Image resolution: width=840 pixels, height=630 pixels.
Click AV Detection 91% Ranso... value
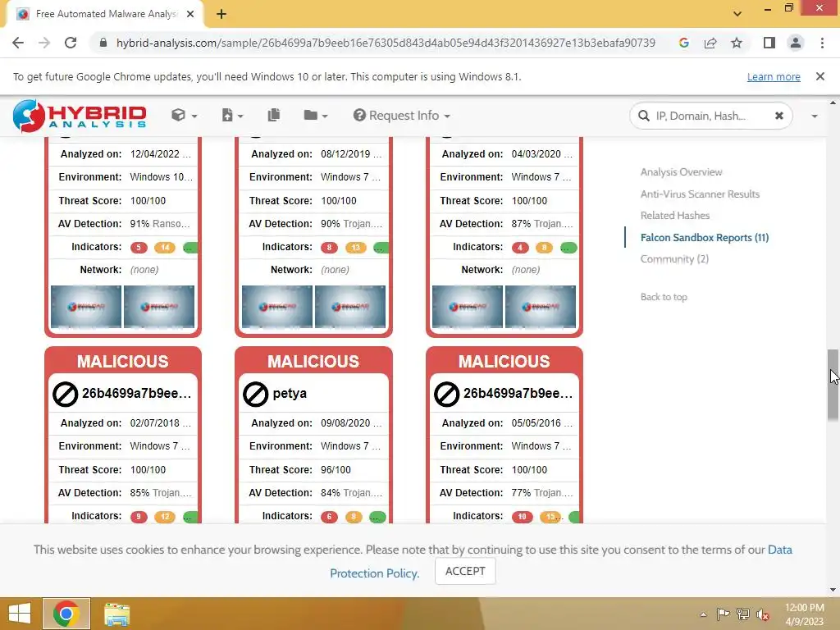point(160,224)
